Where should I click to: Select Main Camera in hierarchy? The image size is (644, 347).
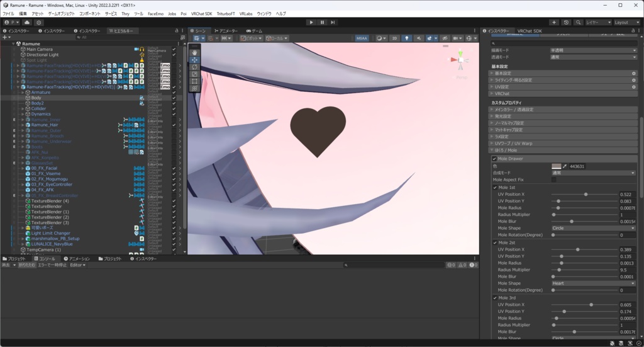click(40, 49)
